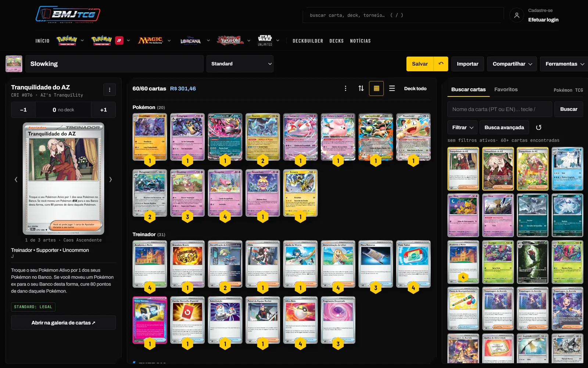This screenshot has width=588, height=368.
Task: Switch to list view
Action: (392, 88)
